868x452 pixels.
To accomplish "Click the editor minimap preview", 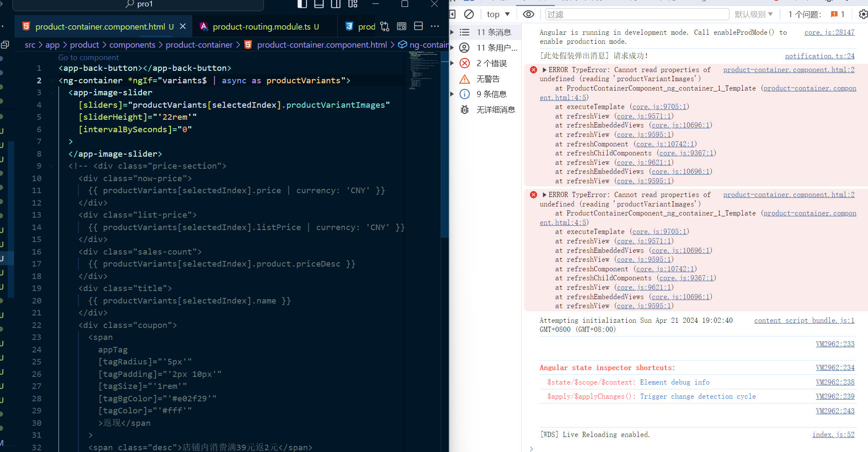I will (423, 70).
